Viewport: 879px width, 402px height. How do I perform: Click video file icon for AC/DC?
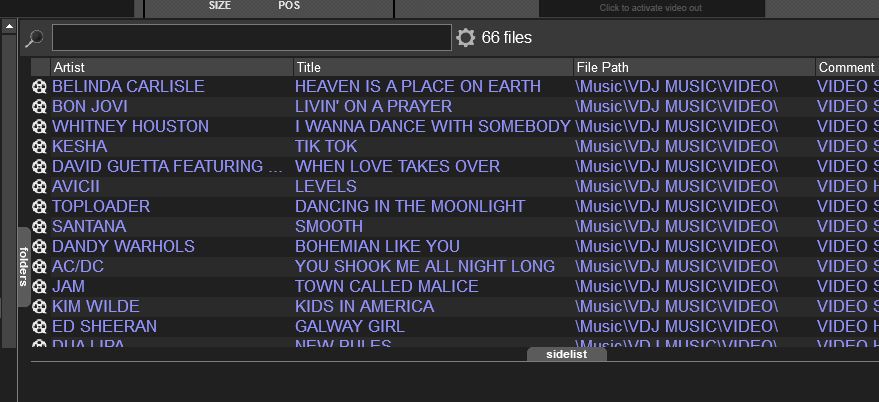point(39,266)
